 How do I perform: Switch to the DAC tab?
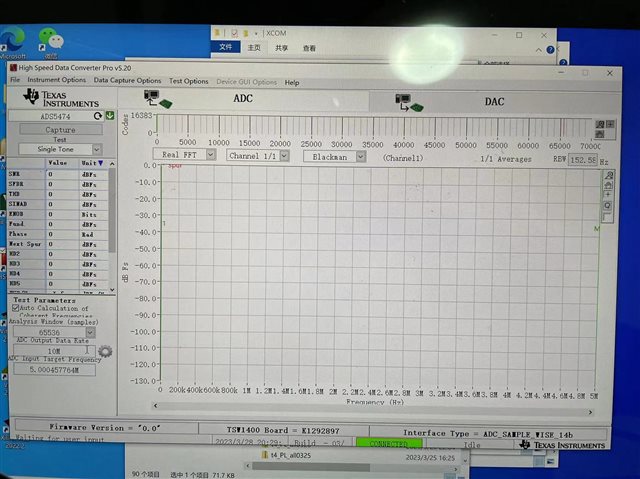tap(494, 102)
